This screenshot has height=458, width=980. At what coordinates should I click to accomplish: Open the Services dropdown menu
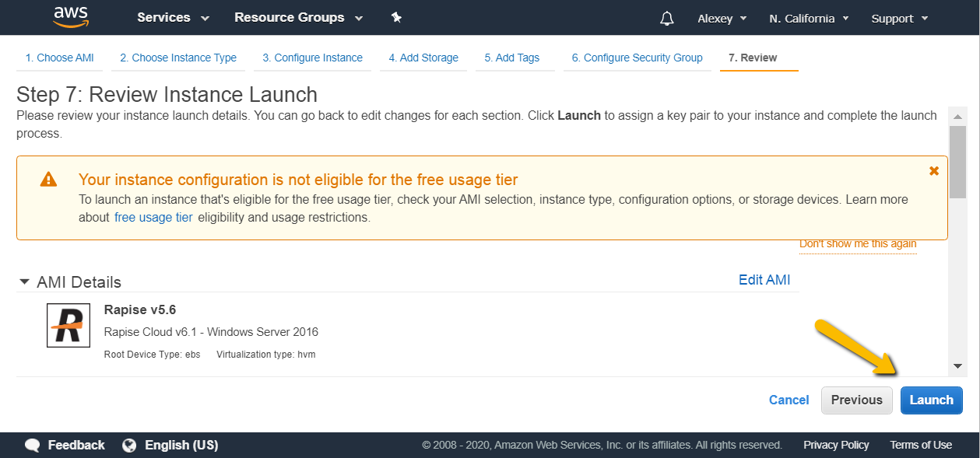pyautogui.click(x=173, y=18)
